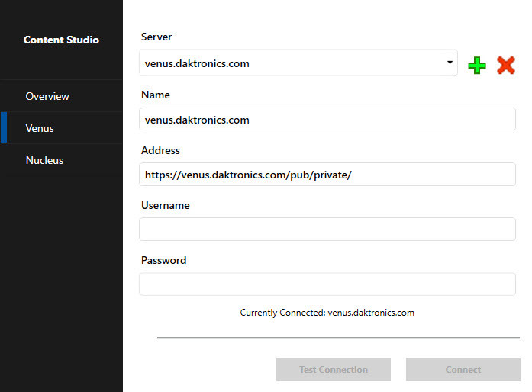
Task: Open the Server dropdown list
Action: (x=298, y=63)
